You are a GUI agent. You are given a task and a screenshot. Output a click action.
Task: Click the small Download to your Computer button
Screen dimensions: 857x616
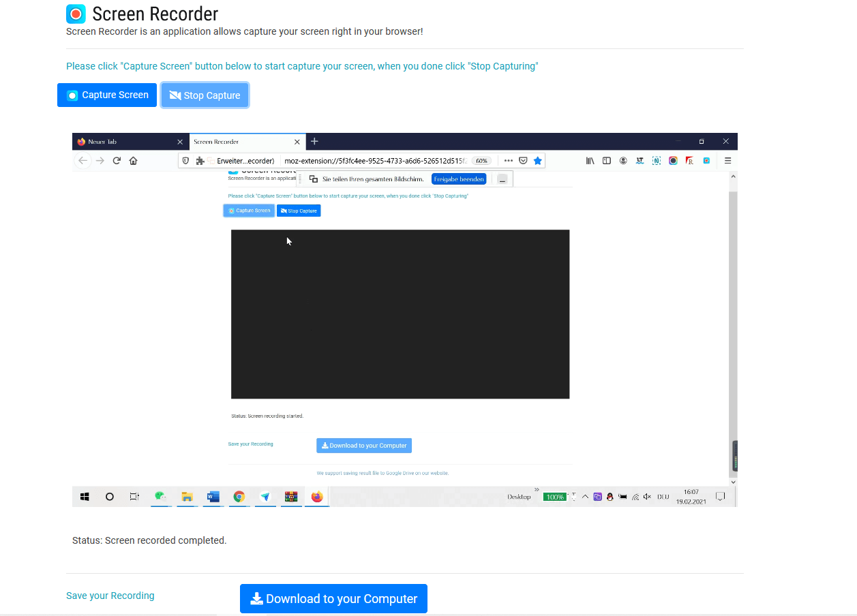coord(364,446)
